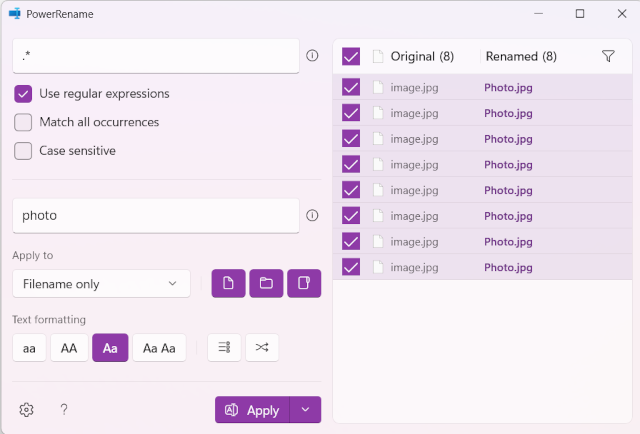Close the PowerRename window
This screenshot has width=640, height=434.
click(x=622, y=13)
